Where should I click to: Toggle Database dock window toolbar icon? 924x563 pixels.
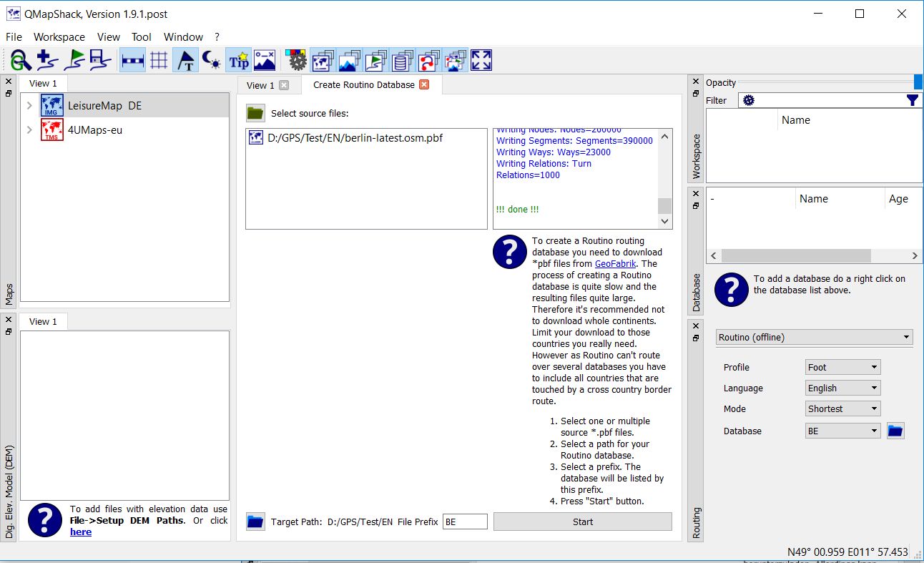403,60
